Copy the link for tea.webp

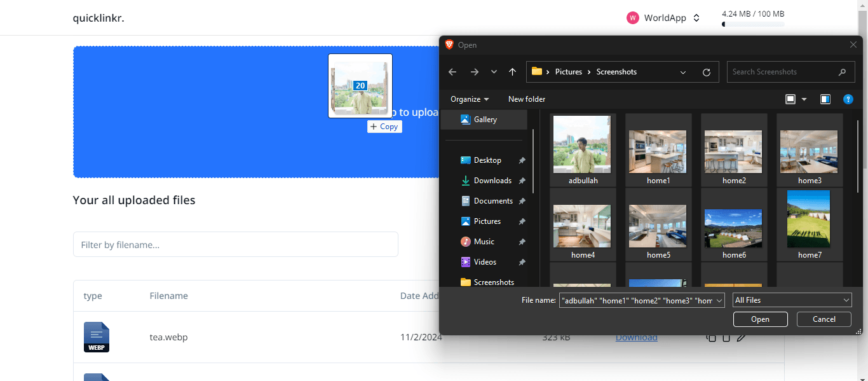pos(711,338)
